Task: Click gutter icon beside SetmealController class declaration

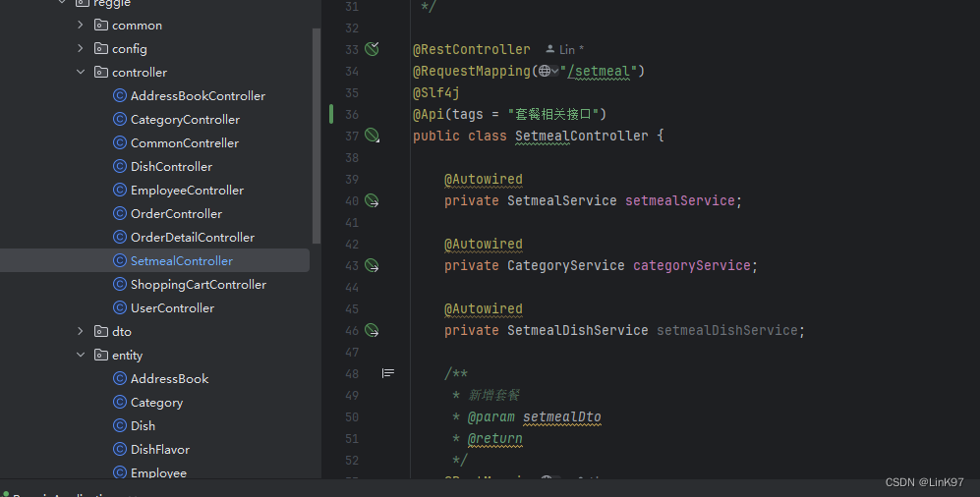Action: coord(372,136)
